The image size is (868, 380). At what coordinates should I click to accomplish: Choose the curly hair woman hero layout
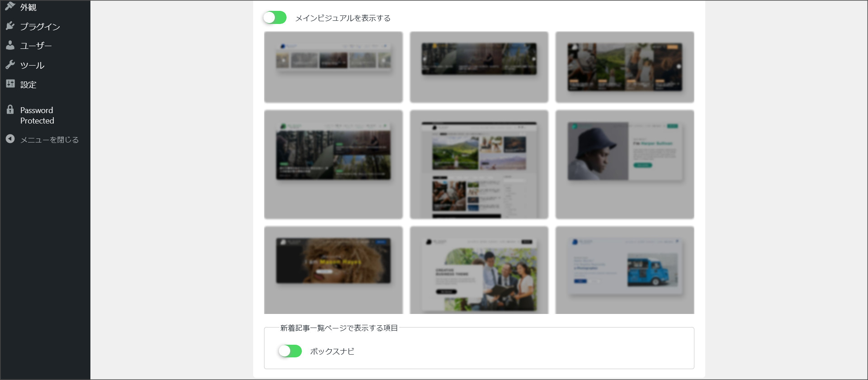[x=333, y=270]
